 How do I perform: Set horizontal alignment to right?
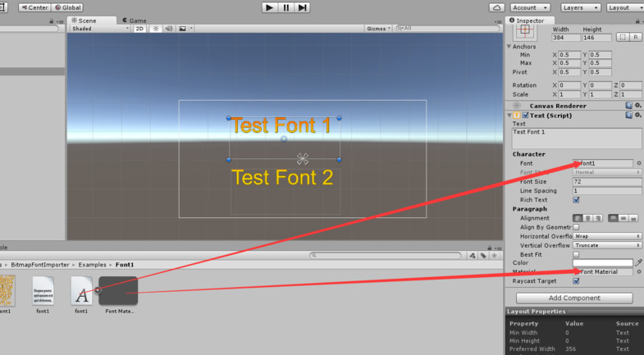[598, 218]
